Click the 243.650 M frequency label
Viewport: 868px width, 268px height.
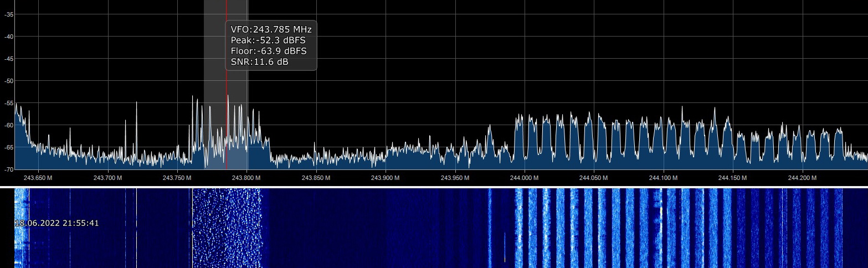coord(38,178)
